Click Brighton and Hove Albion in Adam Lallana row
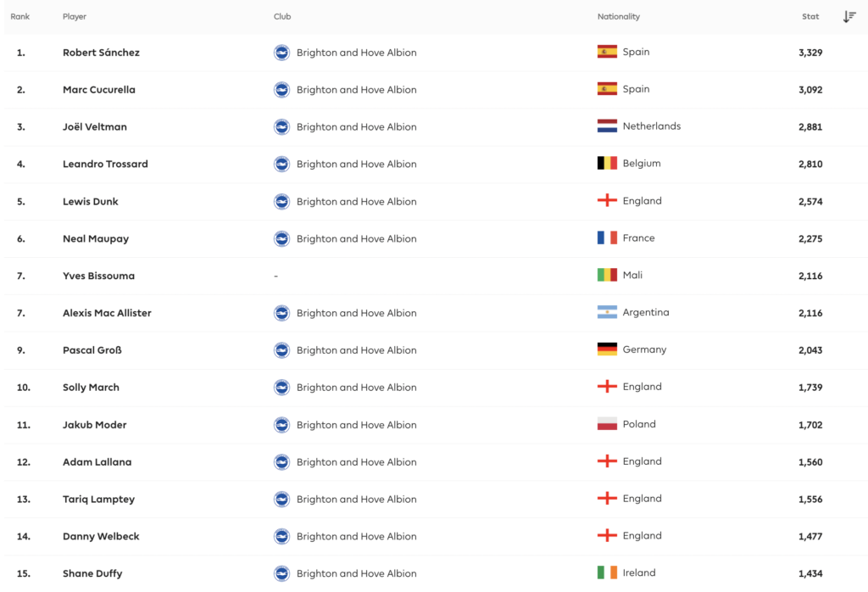868x592 pixels. tap(356, 462)
